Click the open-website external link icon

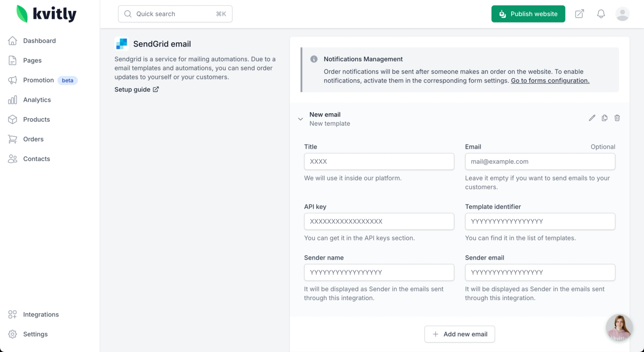[x=579, y=14]
